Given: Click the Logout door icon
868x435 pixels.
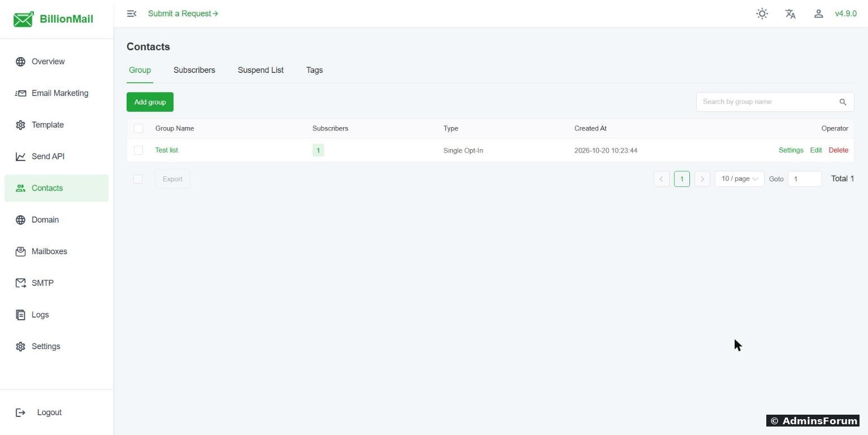Looking at the screenshot, I should [20, 412].
